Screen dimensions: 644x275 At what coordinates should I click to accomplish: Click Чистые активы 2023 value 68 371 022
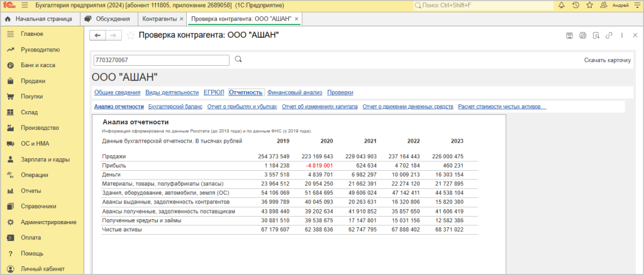coord(449,230)
